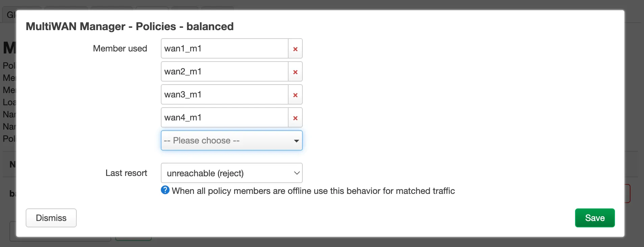Focus the wan3_m1 member field
This screenshot has height=247, width=644.
(224, 95)
